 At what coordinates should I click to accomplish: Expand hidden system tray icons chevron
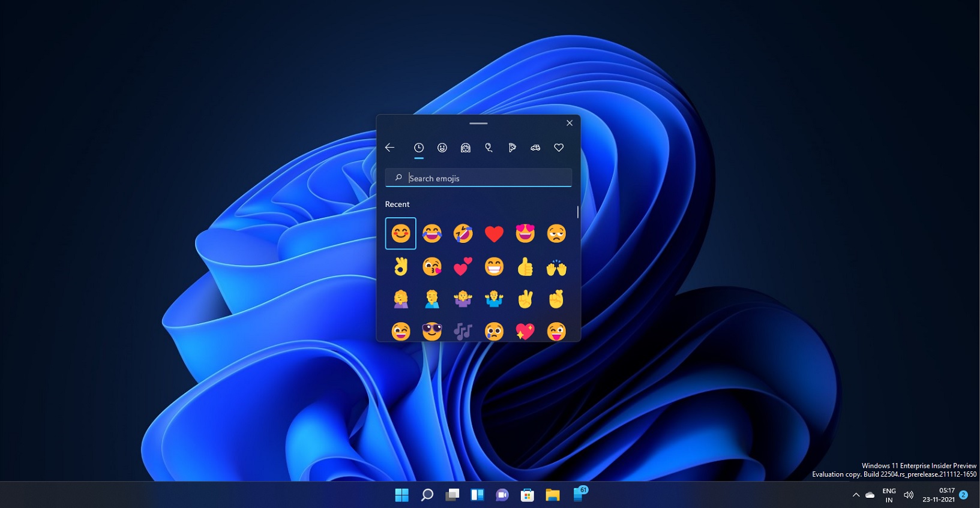(x=856, y=495)
